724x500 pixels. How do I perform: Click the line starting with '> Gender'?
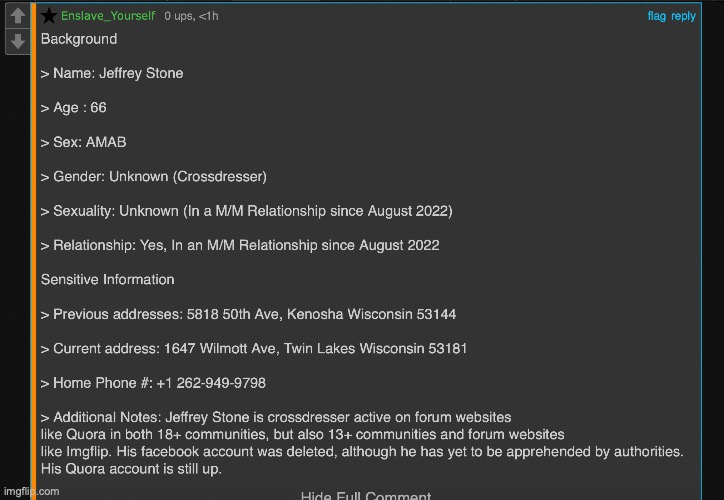[153, 177]
